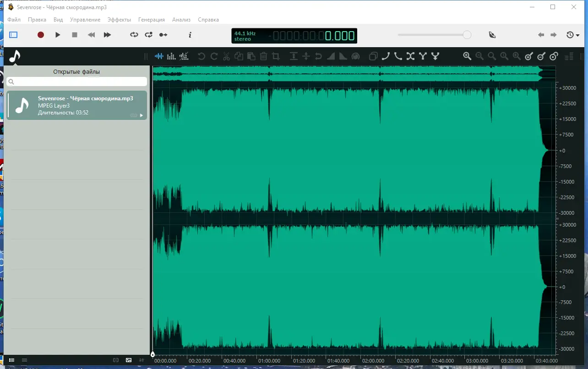588x369 pixels.
Task: Open the Эффекты menu
Action: coord(119,20)
